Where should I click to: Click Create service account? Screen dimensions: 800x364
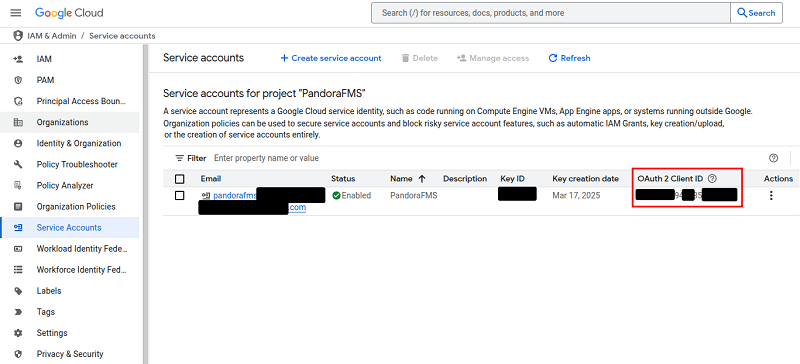[x=331, y=58]
